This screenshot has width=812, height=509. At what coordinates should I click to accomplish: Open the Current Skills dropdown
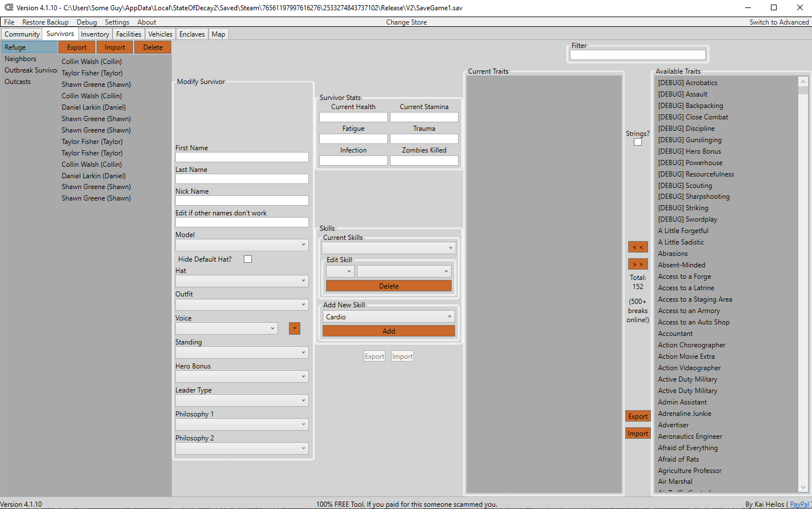tap(389, 248)
